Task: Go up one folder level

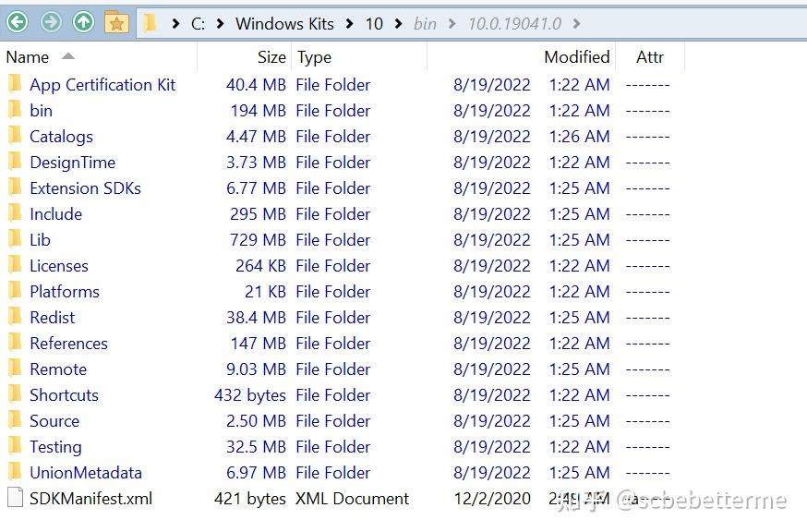Action: coord(84,22)
